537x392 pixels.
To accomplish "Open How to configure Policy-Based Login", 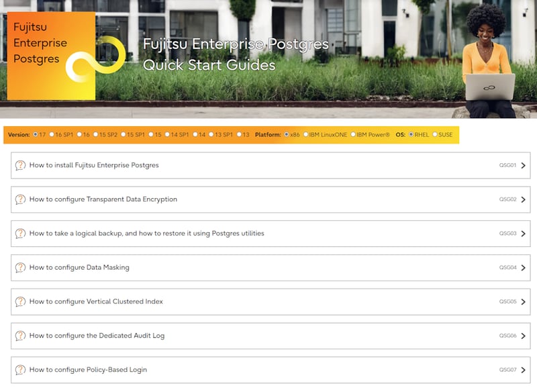I will [x=271, y=370].
